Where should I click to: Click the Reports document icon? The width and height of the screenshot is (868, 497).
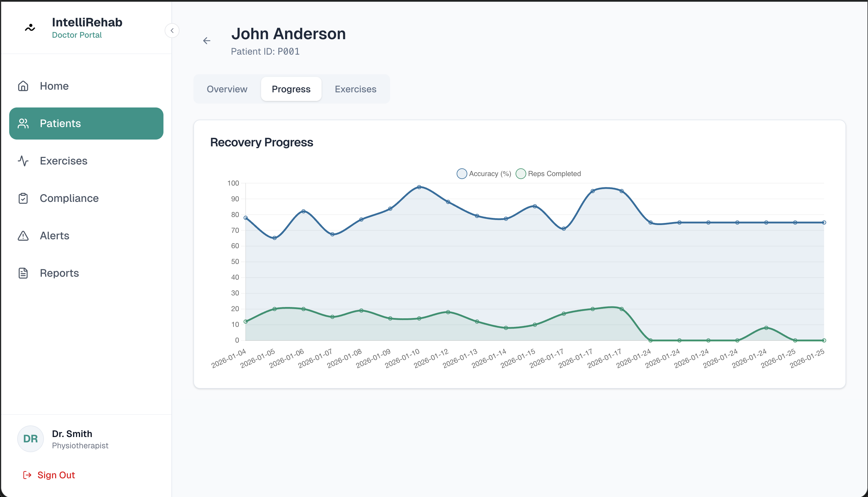tap(23, 273)
